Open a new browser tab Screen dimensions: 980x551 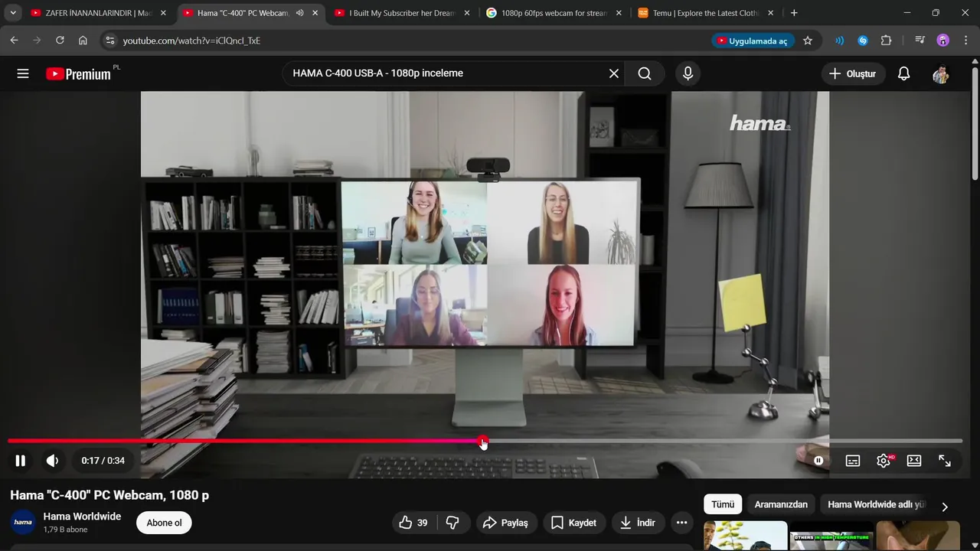[794, 13]
